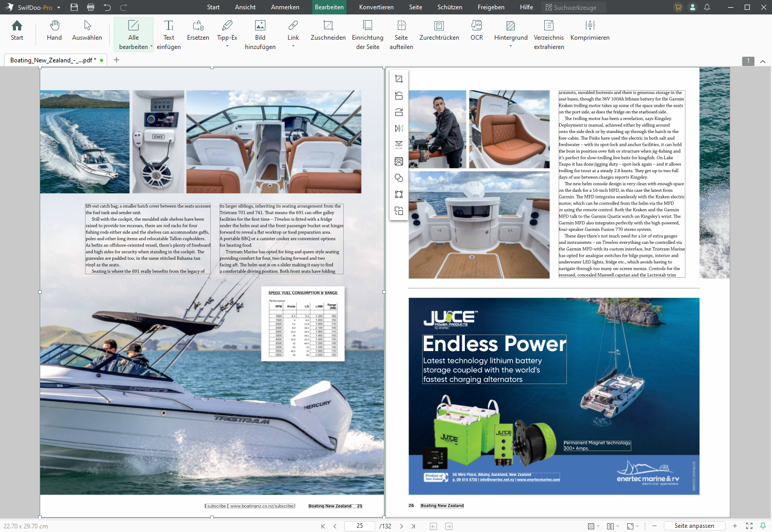Zoom in with the plus button
The image size is (772, 532).
point(735,526)
